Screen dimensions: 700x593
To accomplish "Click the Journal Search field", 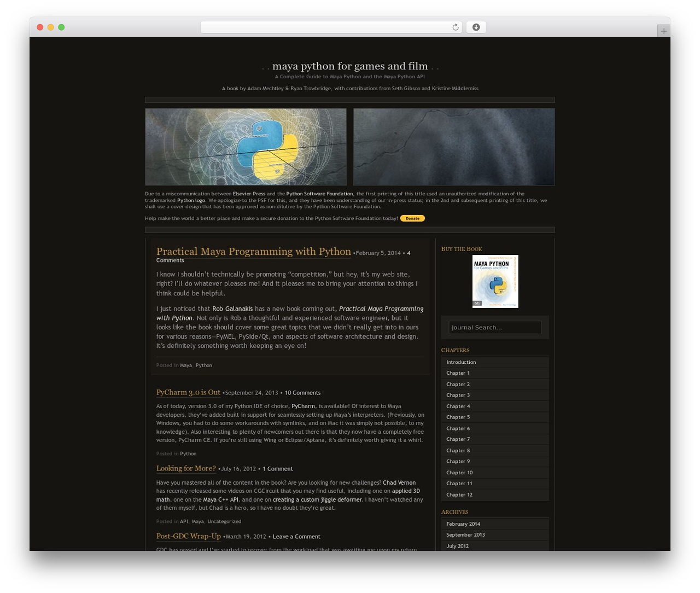I will pyautogui.click(x=495, y=327).
